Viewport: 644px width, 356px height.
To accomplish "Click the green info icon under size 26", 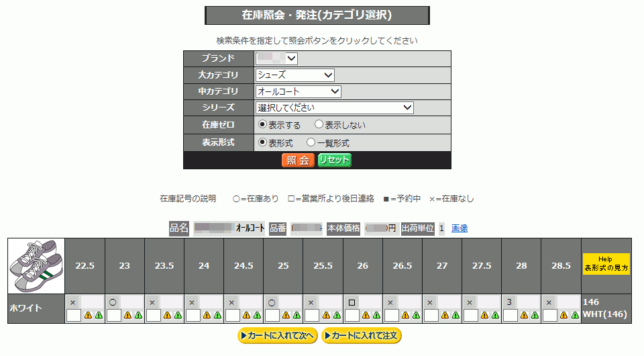I will 376,316.
